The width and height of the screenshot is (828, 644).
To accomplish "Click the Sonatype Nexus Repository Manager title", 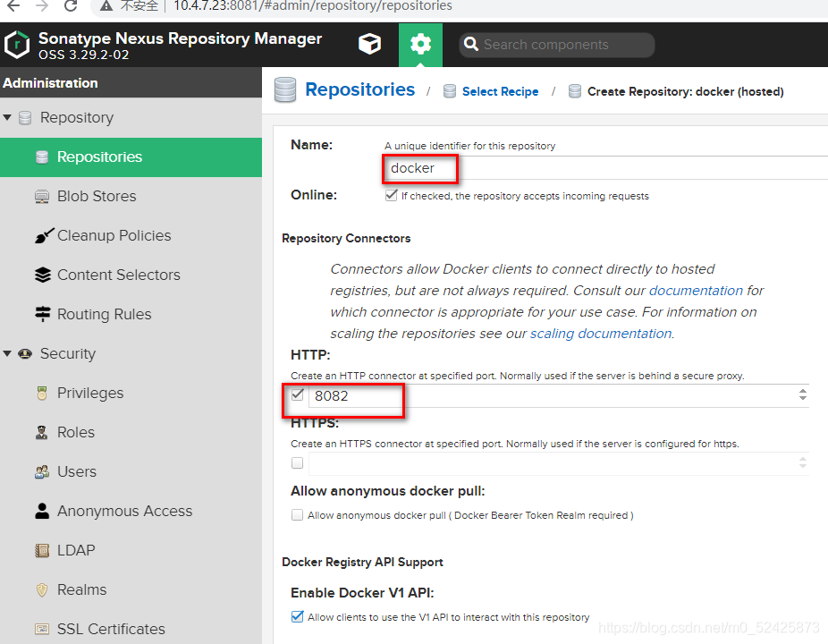I will [180, 38].
